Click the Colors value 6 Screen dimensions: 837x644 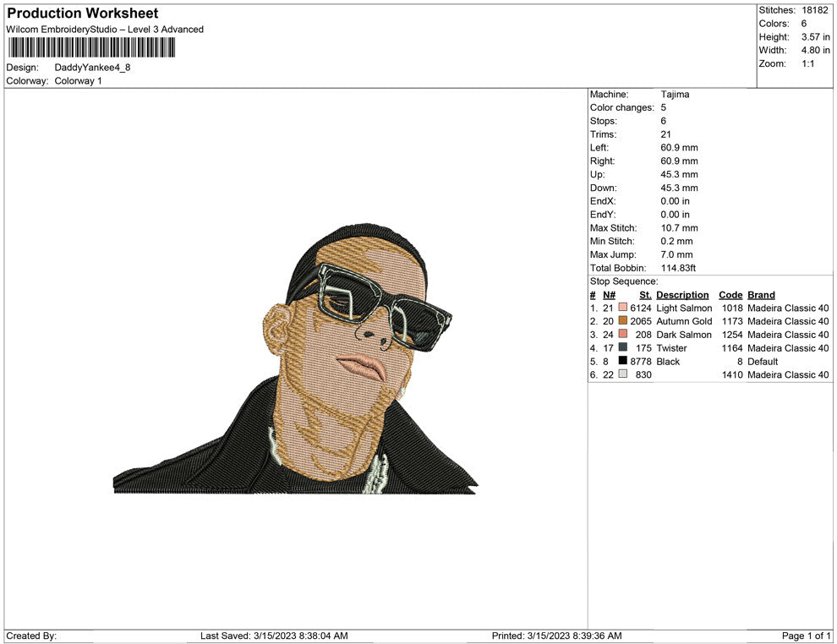tap(804, 24)
